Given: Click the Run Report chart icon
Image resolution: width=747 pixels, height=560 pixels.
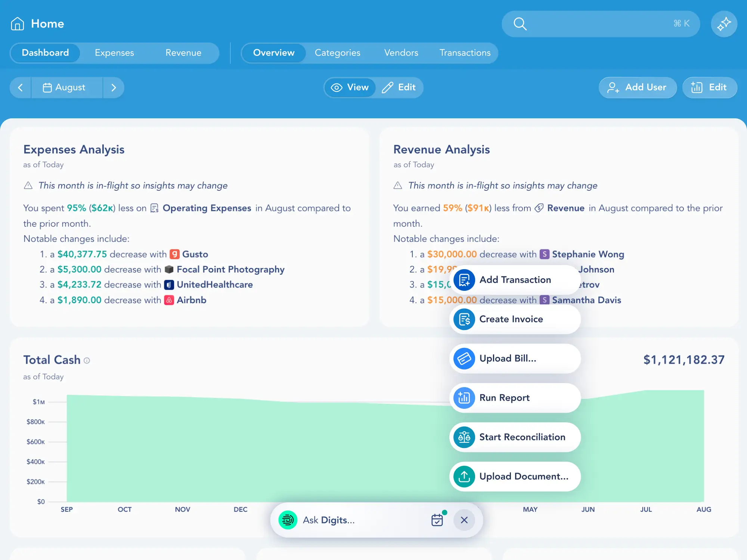Looking at the screenshot, I should click(464, 398).
